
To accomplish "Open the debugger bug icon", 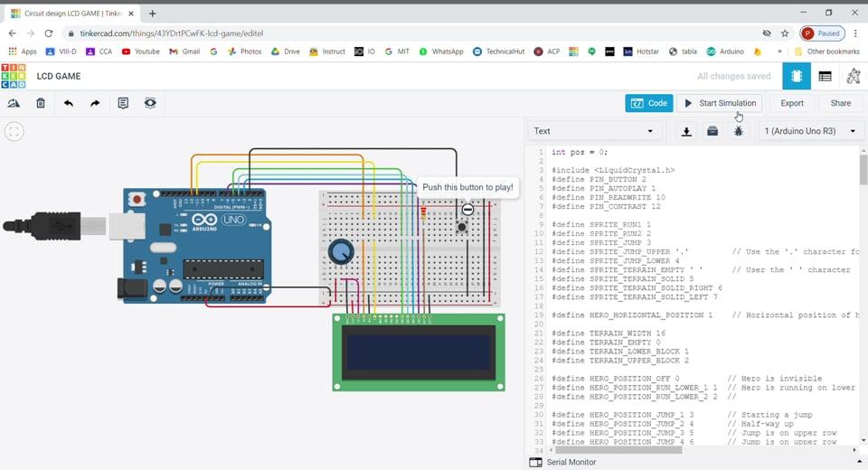I will (739, 132).
